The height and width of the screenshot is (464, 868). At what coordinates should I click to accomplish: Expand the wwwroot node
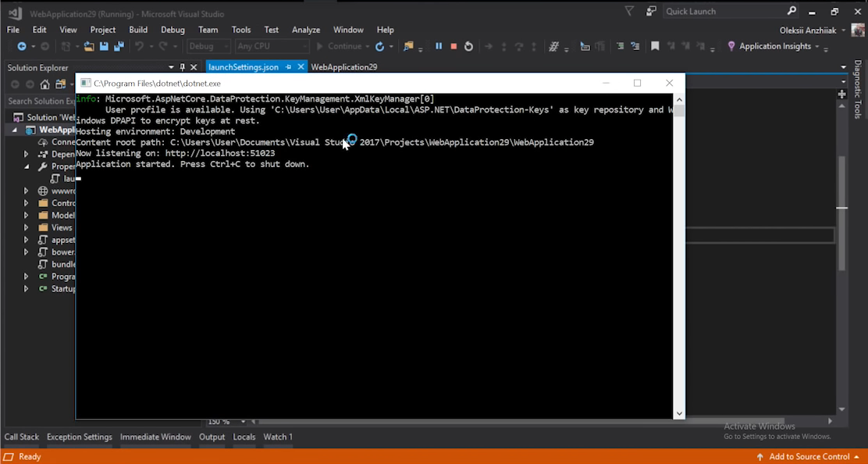tap(26, 191)
